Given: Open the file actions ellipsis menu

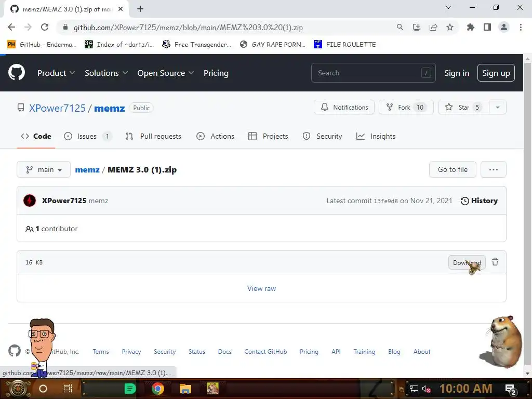Looking at the screenshot, I should [x=494, y=169].
